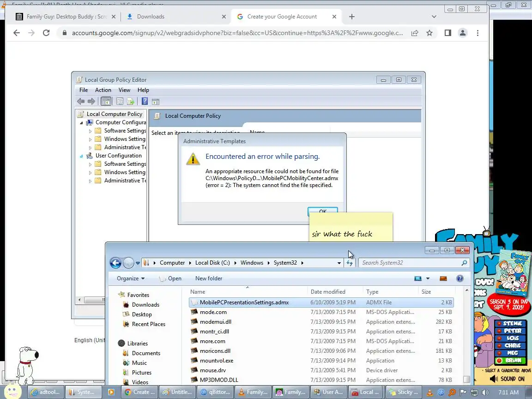
Task: Click Open button in Explorer toolbar
Action: 170,278
